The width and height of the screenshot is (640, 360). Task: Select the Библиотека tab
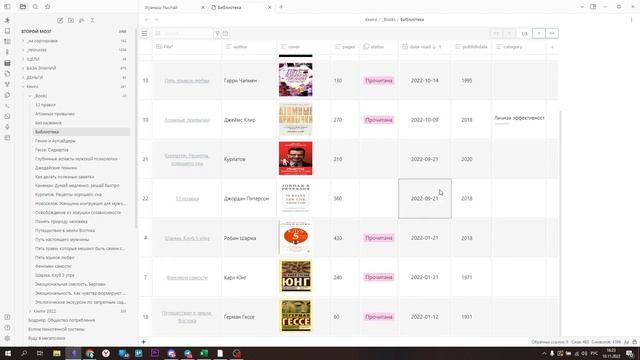coord(241,7)
